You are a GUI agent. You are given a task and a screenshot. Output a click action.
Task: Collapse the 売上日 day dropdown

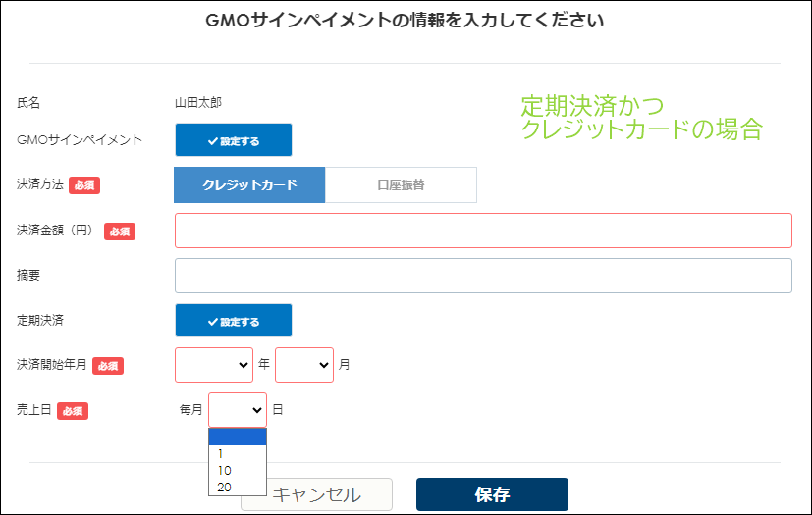click(238, 410)
